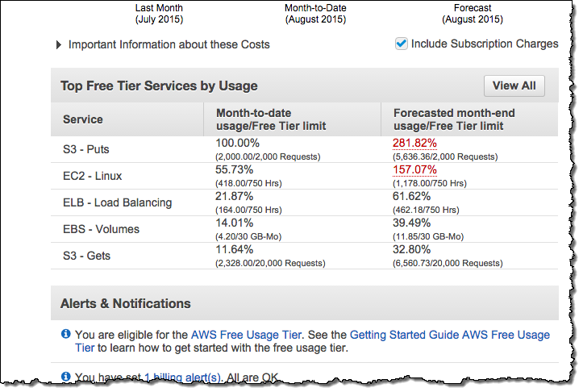The image size is (583, 392).
Task: Click the Last Month (July 2015) label
Action: coord(160,14)
